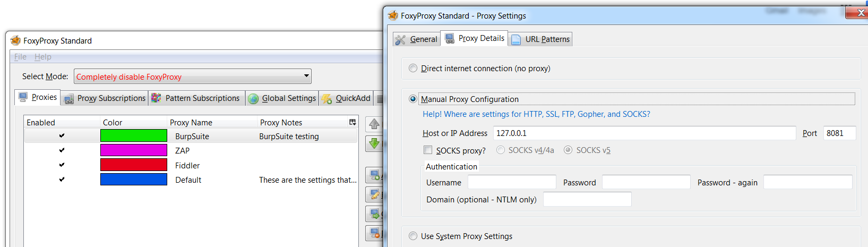
Task: Select the Default proxy name
Action: (x=188, y=180)
